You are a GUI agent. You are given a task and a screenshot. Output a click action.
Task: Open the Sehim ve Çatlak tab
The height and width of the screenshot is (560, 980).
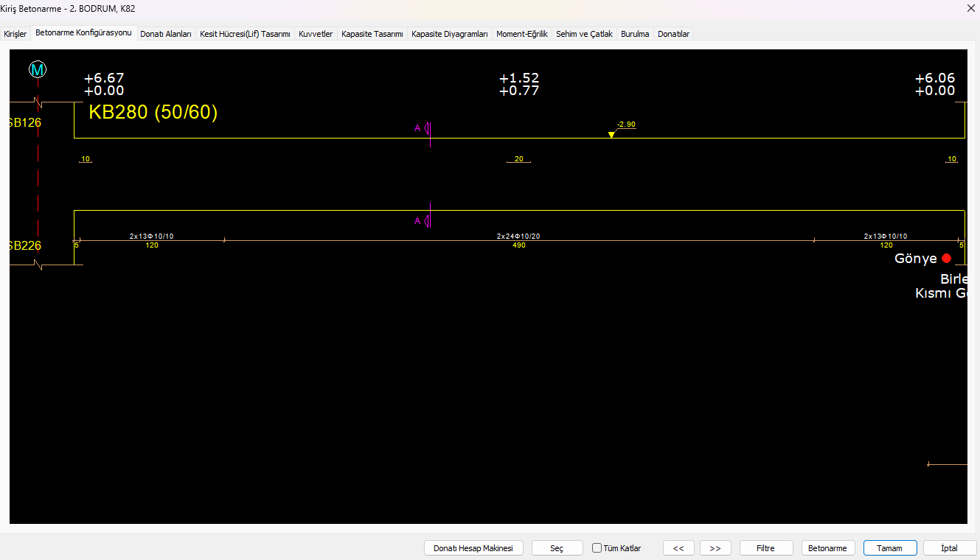tap(584, 34)
